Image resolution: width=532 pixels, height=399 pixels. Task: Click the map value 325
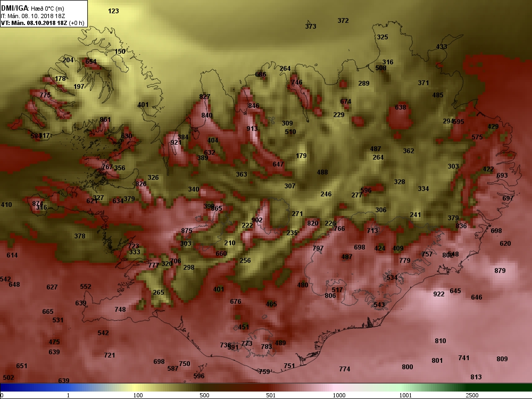point(383,37)
